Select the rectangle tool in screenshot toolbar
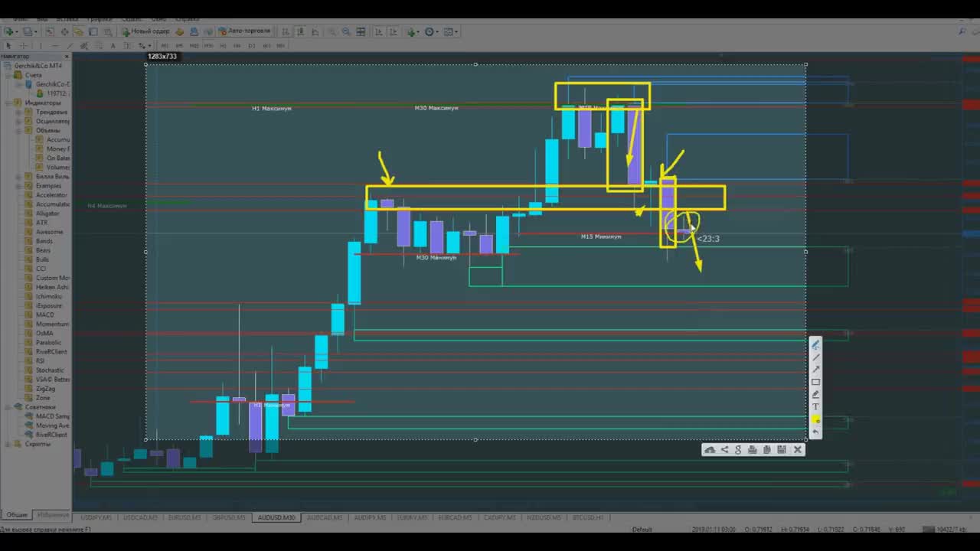 pyautogui.click(x=815, y=382)
